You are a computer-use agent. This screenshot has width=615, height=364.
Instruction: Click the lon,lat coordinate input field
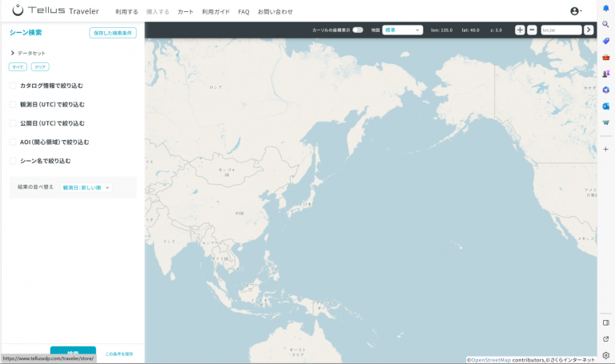point(561,30)
